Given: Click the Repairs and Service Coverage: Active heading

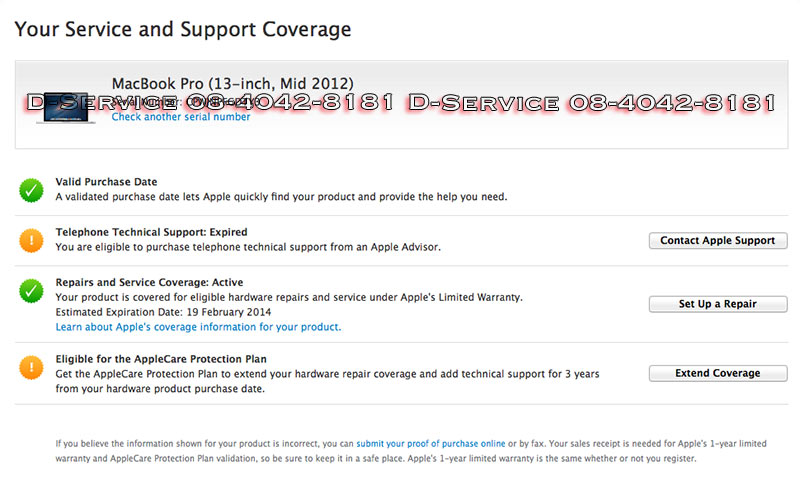Looking at the screenshot, I should [149, 283].
